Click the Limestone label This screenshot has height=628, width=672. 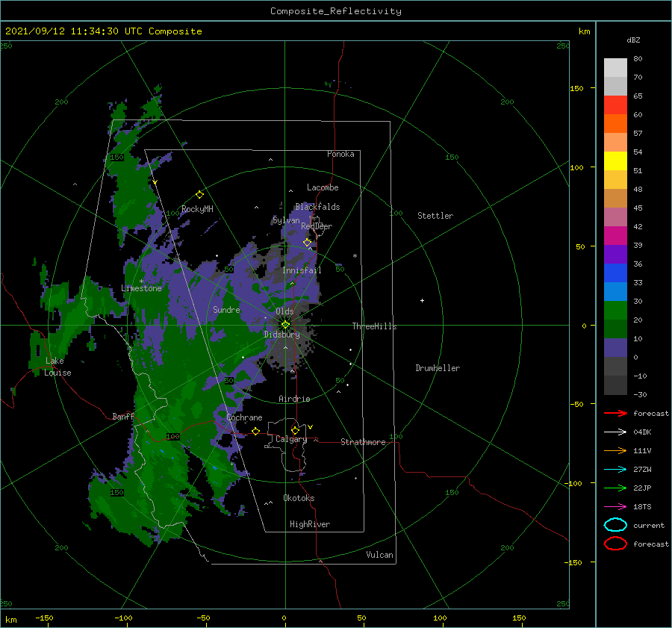(141, 288)
